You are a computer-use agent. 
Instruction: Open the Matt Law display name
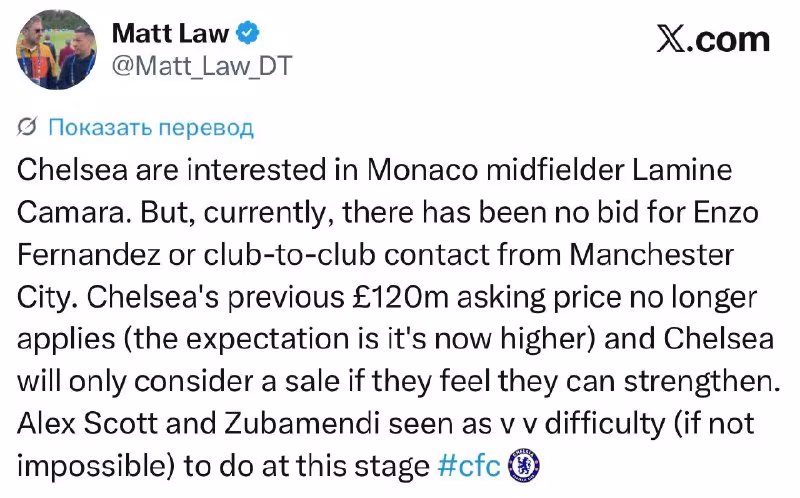170,33
